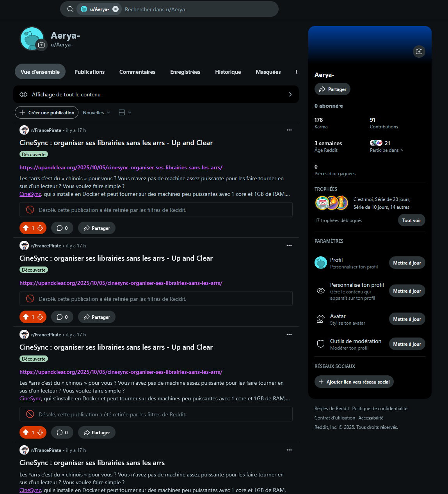
Task: Remove the u/Aerya- search filter chip
Action: tap(116, 9)
